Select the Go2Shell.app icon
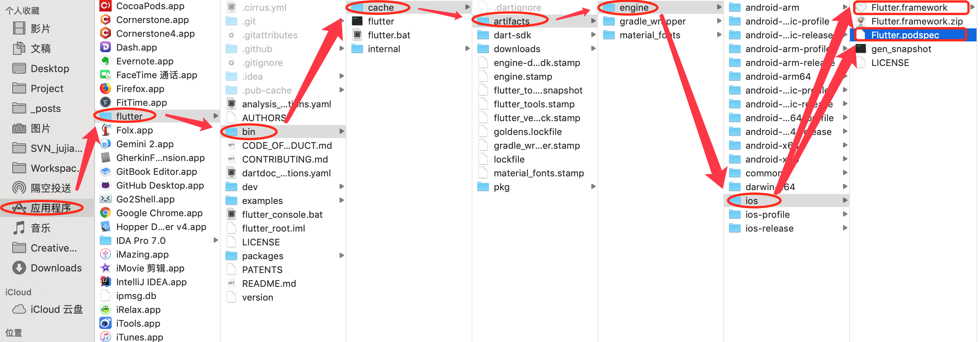This screenshot has height=342, width=980. 106,199
